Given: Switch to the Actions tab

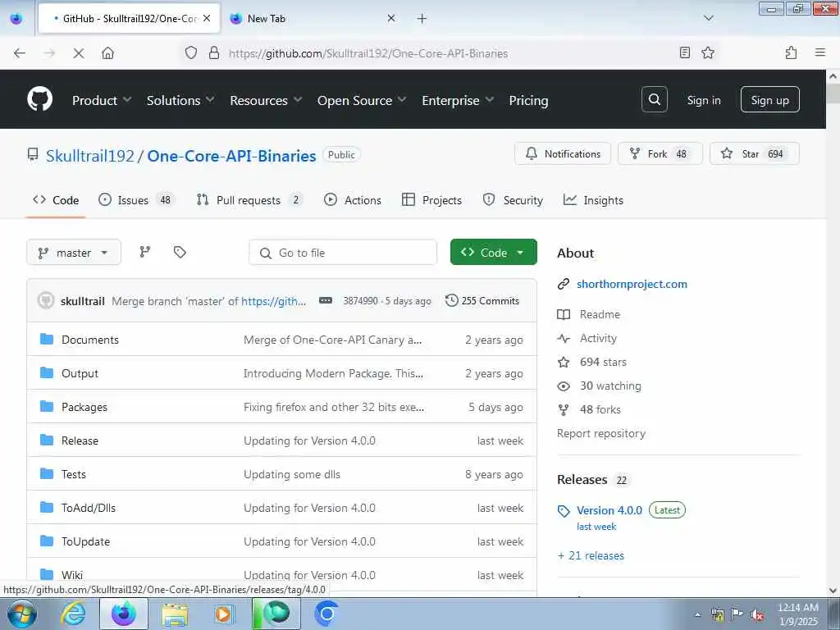Looking at the screenshot, I should (x=353, y=200).
